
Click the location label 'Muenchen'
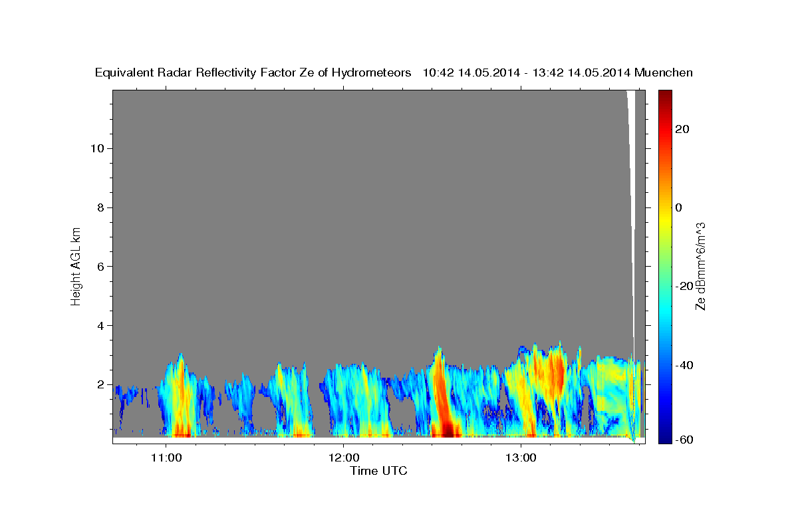664,72
